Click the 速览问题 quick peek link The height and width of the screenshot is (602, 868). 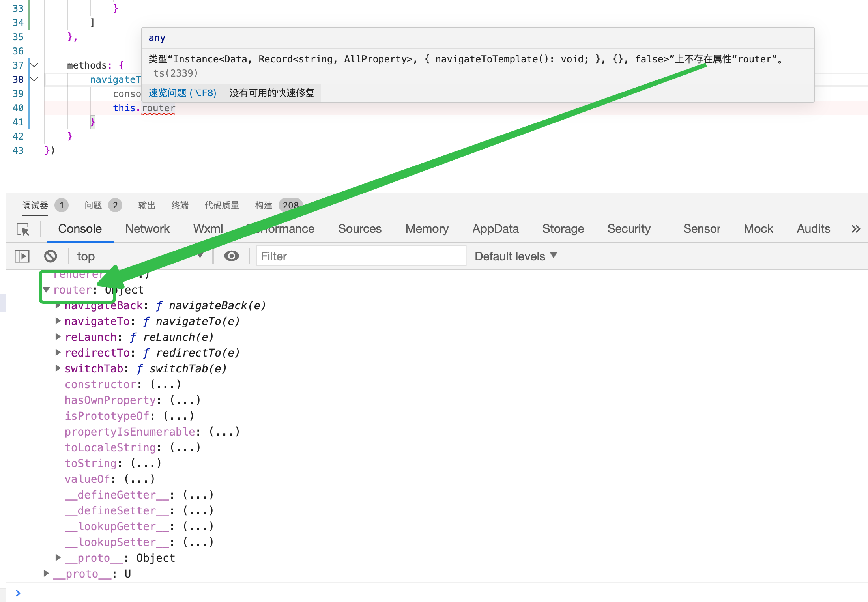click(x=182, y=93)
